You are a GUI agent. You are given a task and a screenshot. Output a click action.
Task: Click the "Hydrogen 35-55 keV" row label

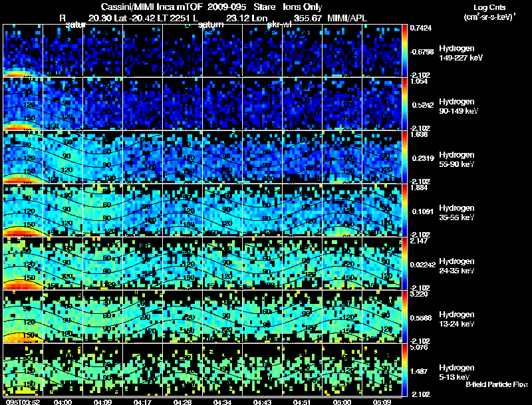coord(457,213)
